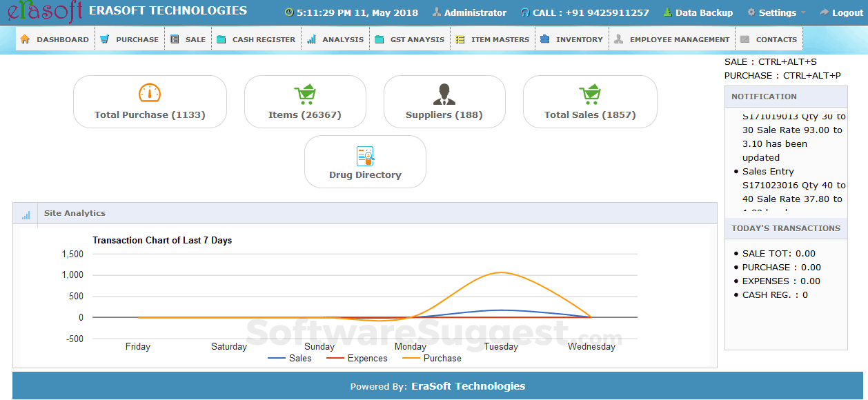This screenshot has width=868, height=400.
Task: Click the Data Backup link
Action: click(704, 12)
